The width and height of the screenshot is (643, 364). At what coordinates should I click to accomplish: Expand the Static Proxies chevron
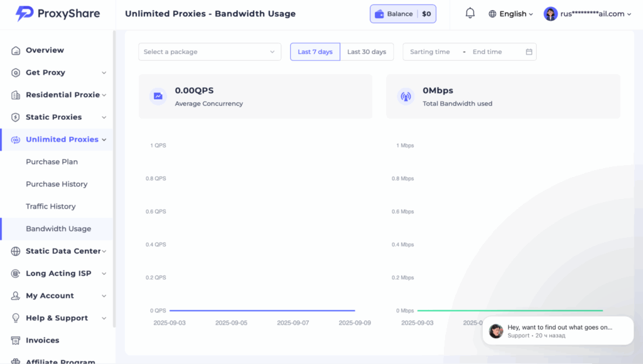(104, 117)
